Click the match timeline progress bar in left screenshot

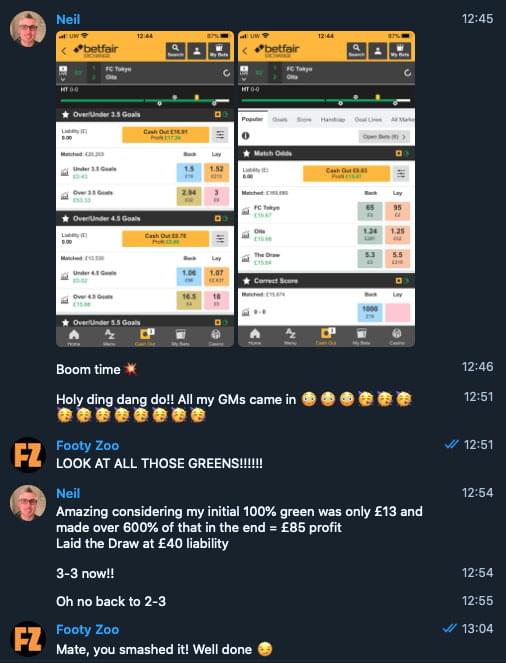(145, 101)
